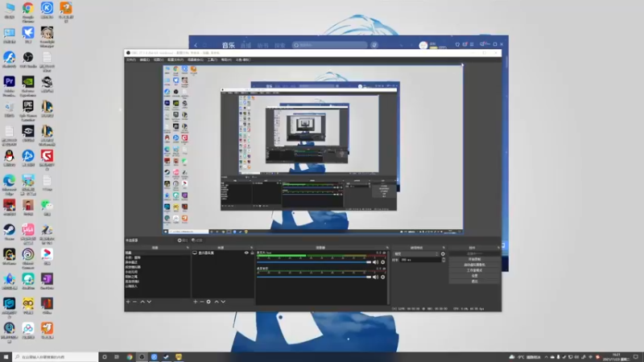
Task: Add a new source in the OBS sources panel
Action: click(195, 302)
